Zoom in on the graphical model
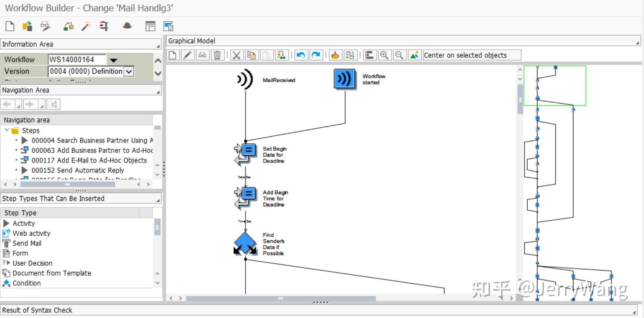The image size is (644, 318). pyautogui.click(x=385, y=54)
